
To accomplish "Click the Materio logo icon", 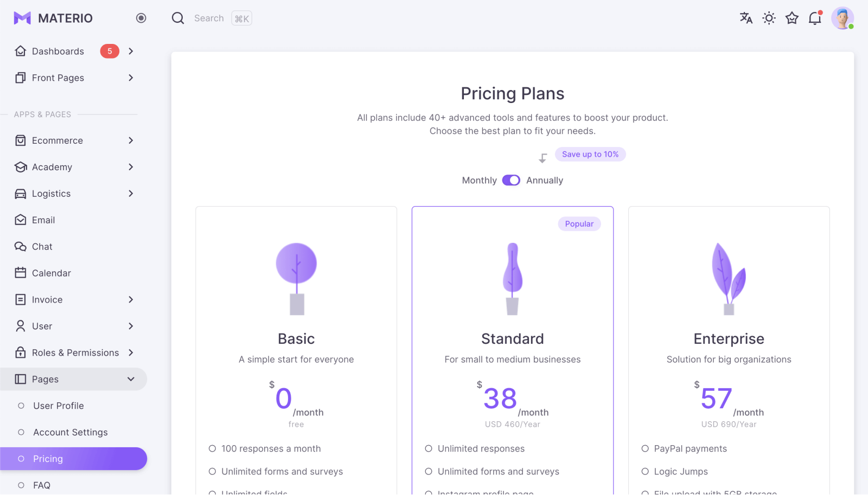I will (22, 18).
